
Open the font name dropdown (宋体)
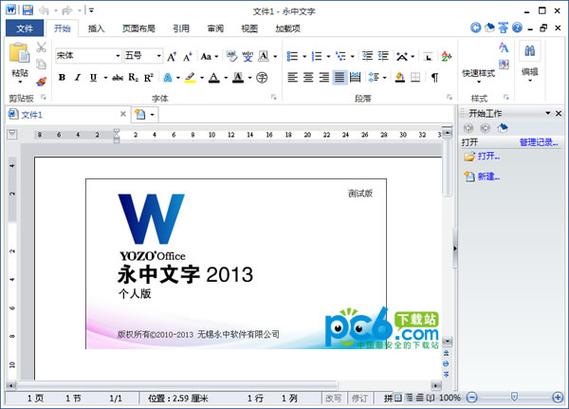pyautogui.click(x=118, y=56)
